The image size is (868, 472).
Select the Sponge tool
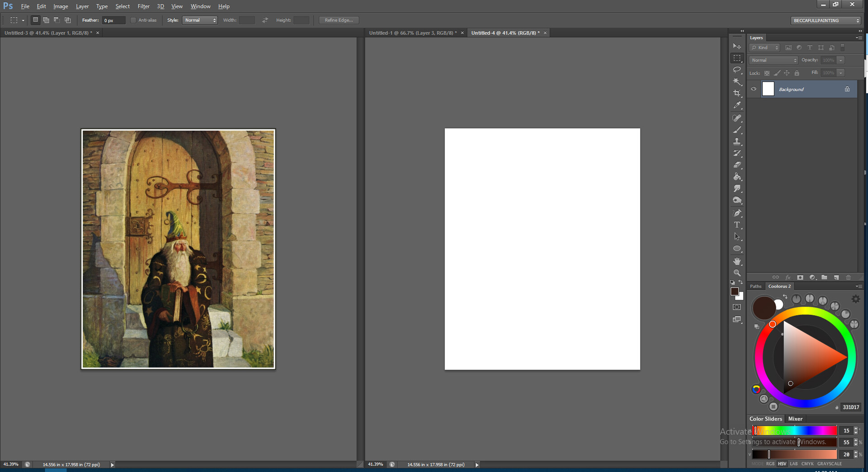tap(737, 200)
